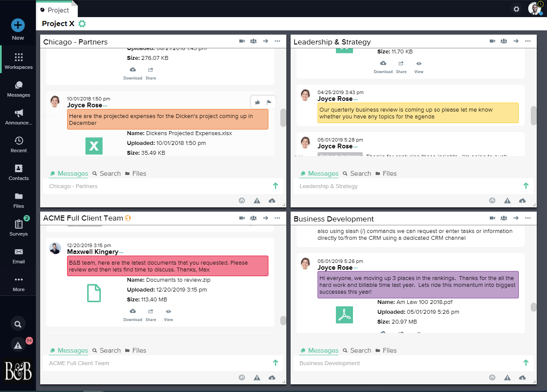
Task: Open emoji picker in ACME Full Client Team
Action: pyautogui.click(x=242, y=377)
